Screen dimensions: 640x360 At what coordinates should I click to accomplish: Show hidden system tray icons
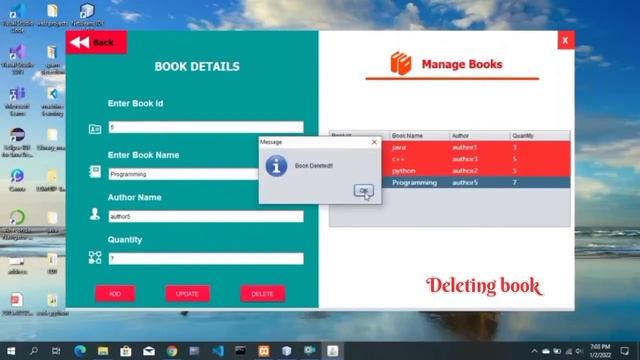click(534, 351)
